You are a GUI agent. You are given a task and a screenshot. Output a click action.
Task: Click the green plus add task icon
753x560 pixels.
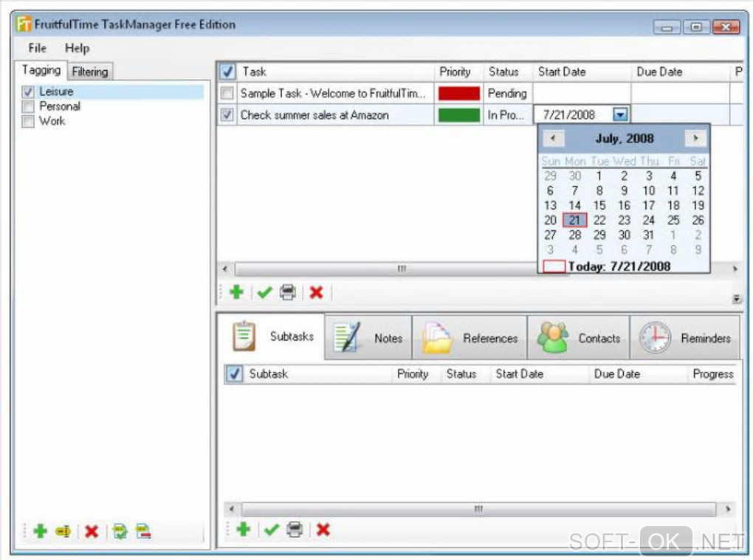(x=237, y=291)
